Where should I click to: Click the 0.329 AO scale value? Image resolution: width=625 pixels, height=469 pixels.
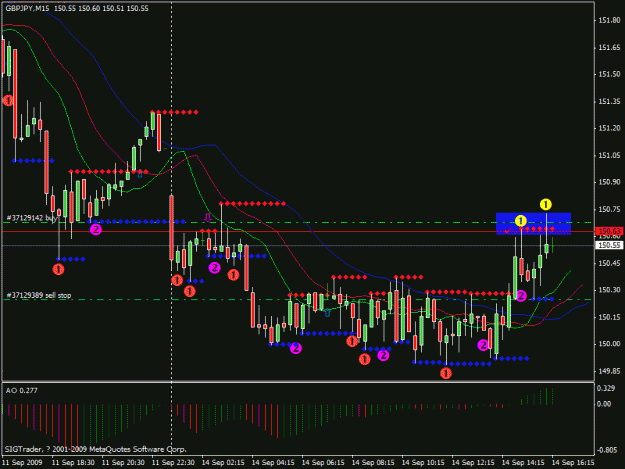(x=604, y=388)
